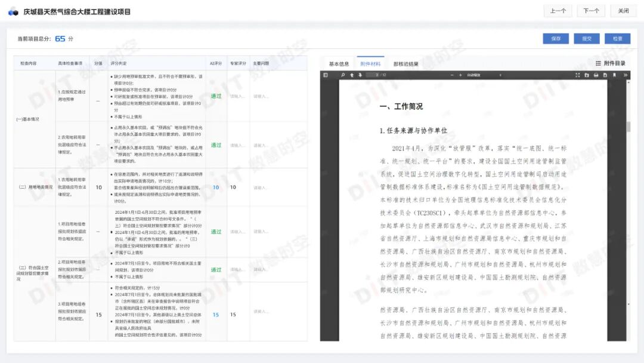Click the total score 65
The height and width of the screenshot is (363, 644).
click(x=60, y=38)
